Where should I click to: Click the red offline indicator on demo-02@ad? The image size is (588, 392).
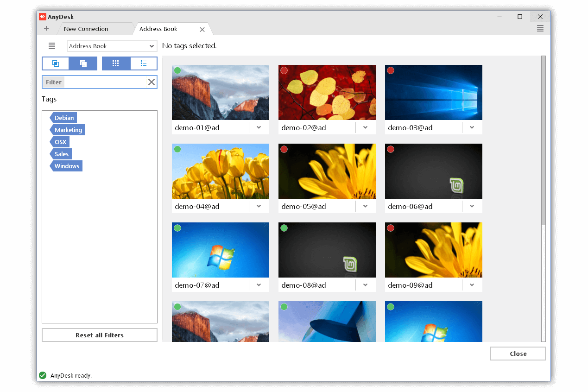tap(284, 70)
